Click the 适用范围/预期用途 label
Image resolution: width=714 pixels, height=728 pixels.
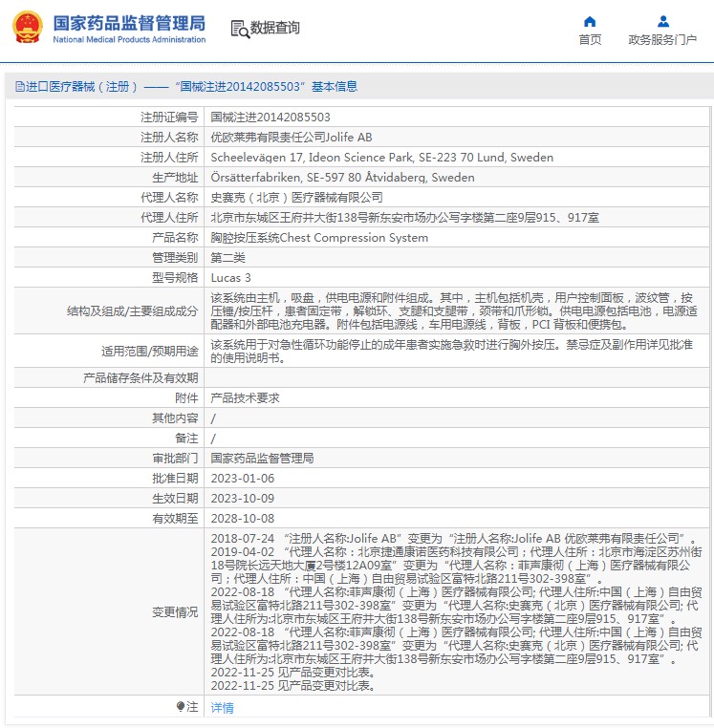point(149,351)
